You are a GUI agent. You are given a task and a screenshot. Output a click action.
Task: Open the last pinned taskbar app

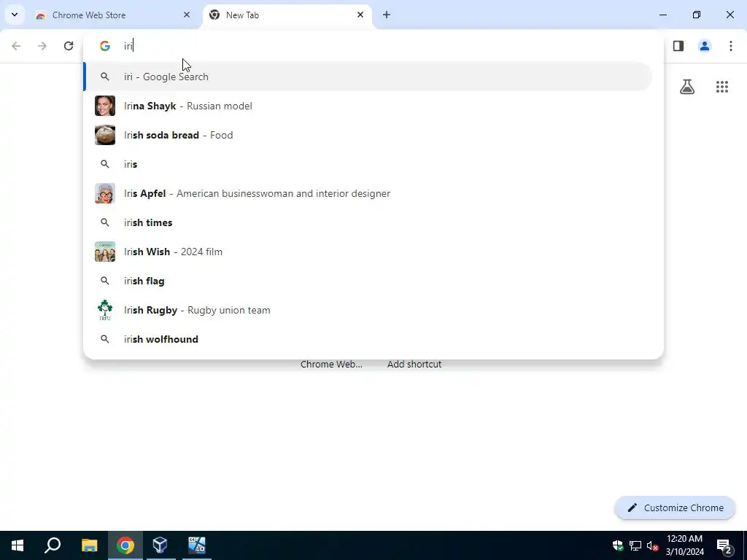tap(196, 545)
